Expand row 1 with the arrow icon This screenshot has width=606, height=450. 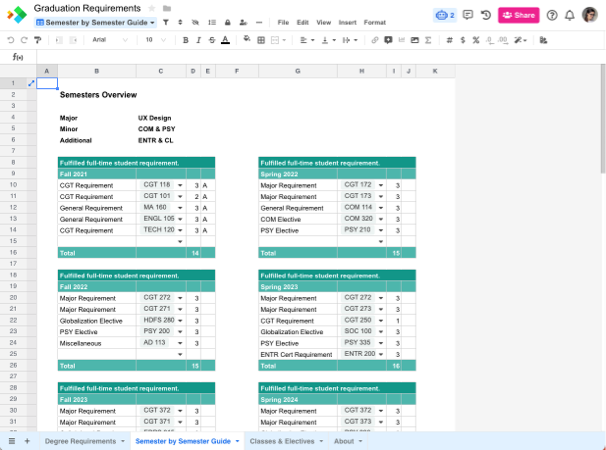click(x=31, y=83)
